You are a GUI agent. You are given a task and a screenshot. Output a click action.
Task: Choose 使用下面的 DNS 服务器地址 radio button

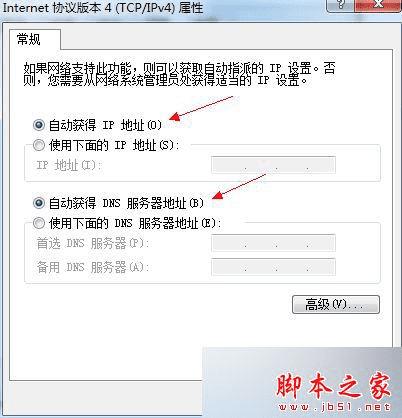tap(39, 223)
